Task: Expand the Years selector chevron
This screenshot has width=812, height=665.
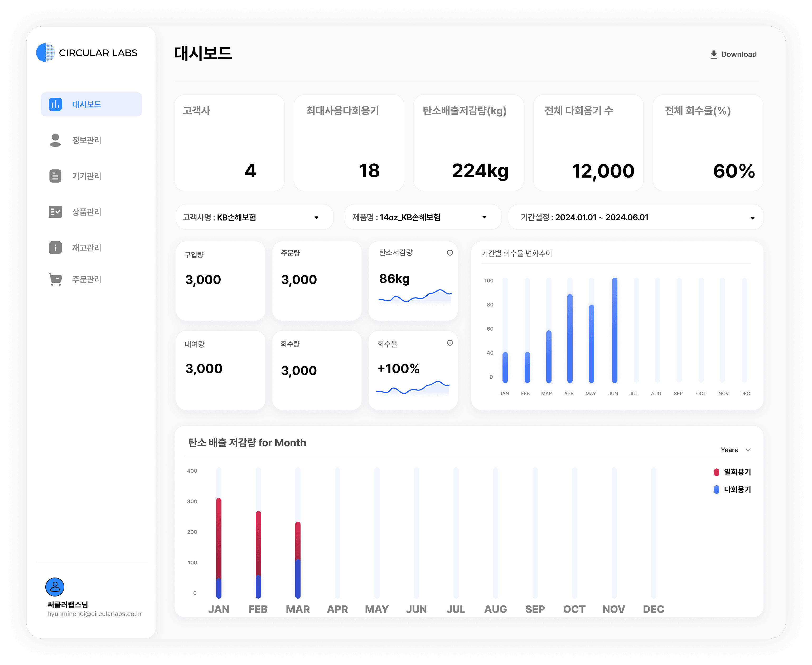Action: point(748,450)
